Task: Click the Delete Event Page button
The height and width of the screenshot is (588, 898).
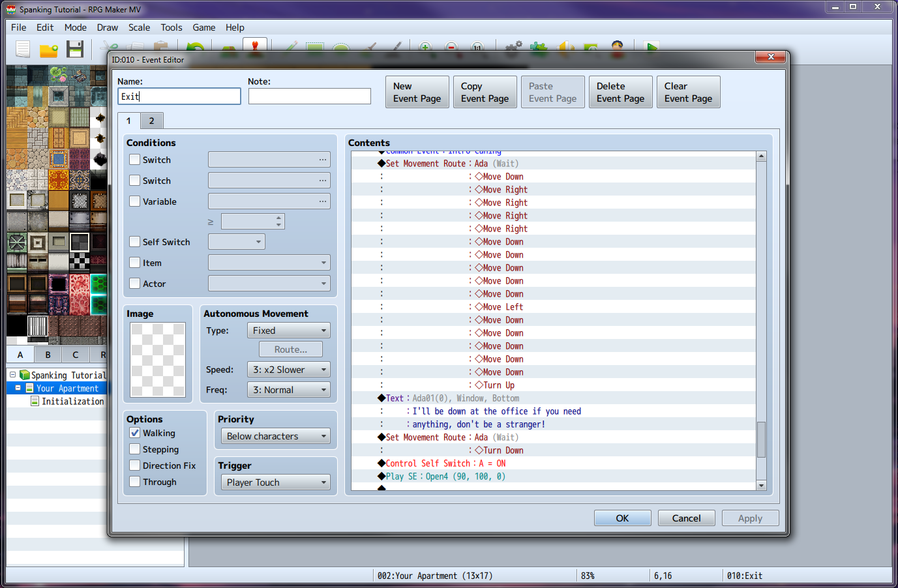Action: 621,92
